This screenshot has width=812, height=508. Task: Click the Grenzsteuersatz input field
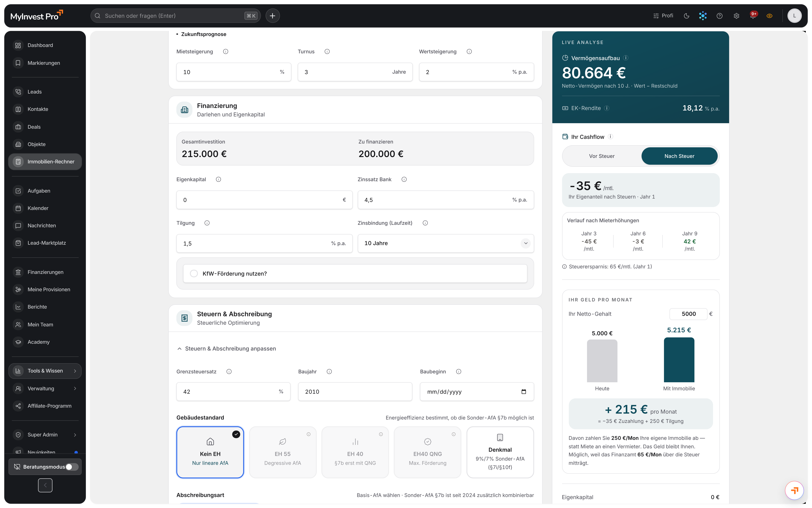pyautogui.click(x=233, y=392)
